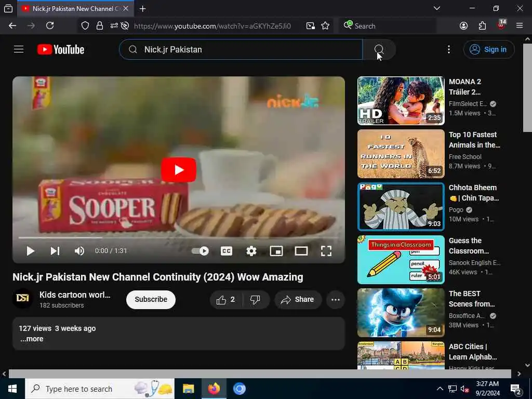Screen dimensions: 532x399
Task: Open Kids cartoon world channel name link
Action: [75, 295]
